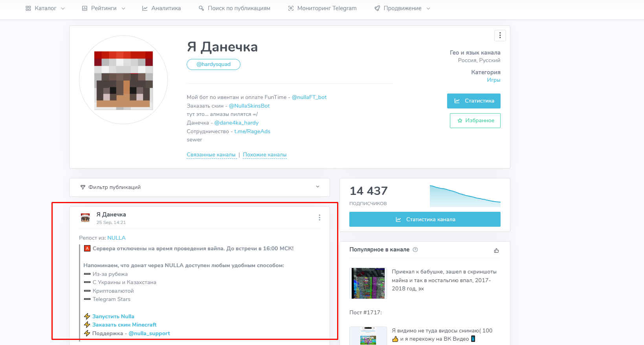Viewport: 644px width, 345px height.
Task: Click the post date 25 Sep, 14:21
Action: coord(111,222)
